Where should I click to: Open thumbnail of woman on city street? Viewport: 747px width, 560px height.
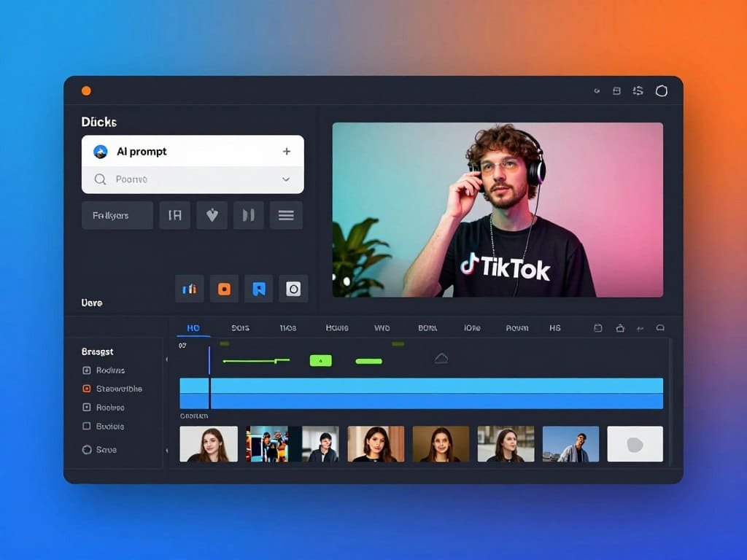tap(506, 444)
